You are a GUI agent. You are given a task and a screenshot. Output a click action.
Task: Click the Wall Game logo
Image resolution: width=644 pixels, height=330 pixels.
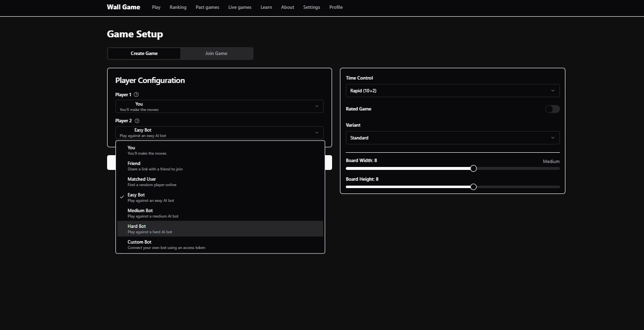(x=123, y=7)
